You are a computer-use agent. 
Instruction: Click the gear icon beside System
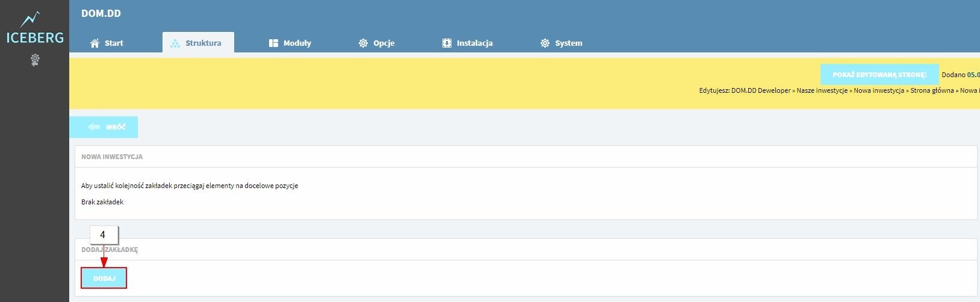point(545,43)
